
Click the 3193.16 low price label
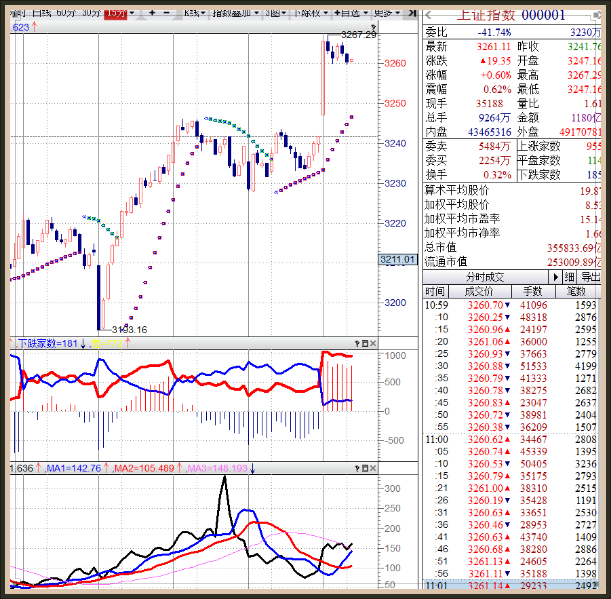tap(129, 330)
